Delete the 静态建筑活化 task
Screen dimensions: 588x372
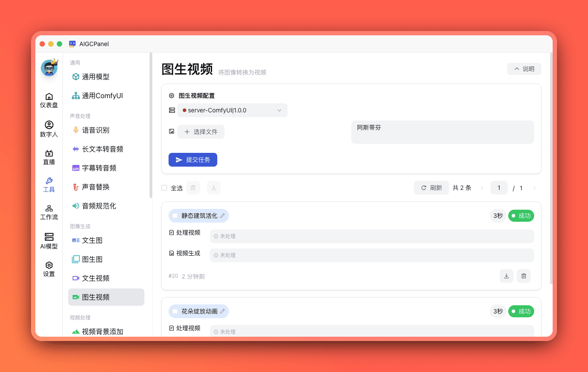(524, 276)
